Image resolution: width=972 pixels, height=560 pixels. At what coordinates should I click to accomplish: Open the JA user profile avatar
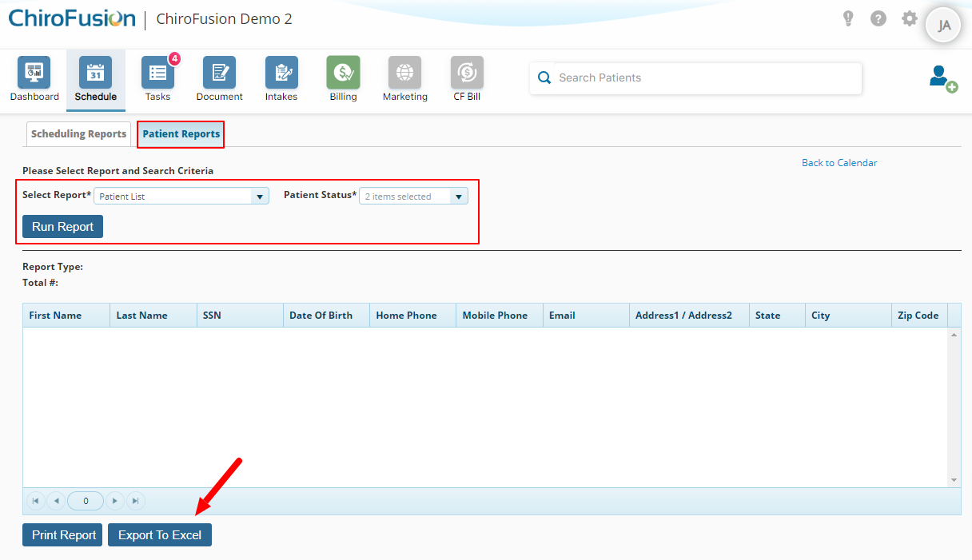(x=944, y=25)
